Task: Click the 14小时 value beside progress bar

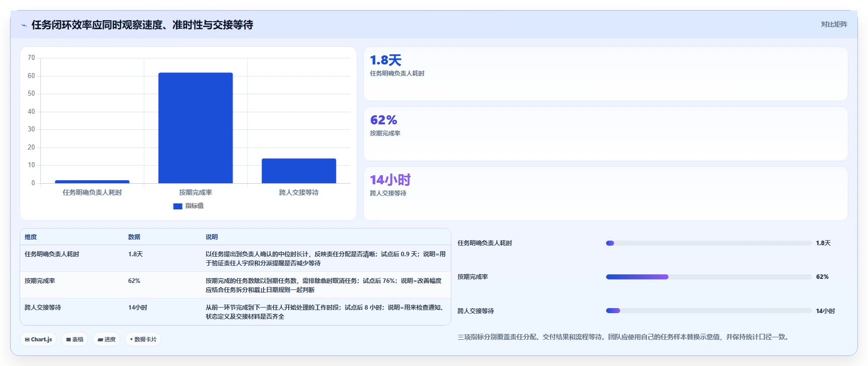Action: pyautogui.click(x=825, y=311)
